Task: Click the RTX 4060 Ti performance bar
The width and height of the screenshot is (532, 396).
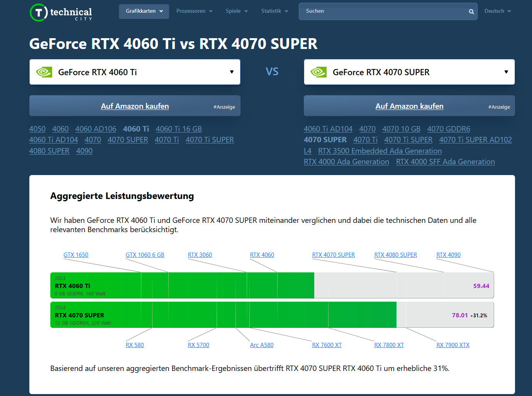Action: click(272, 285)
